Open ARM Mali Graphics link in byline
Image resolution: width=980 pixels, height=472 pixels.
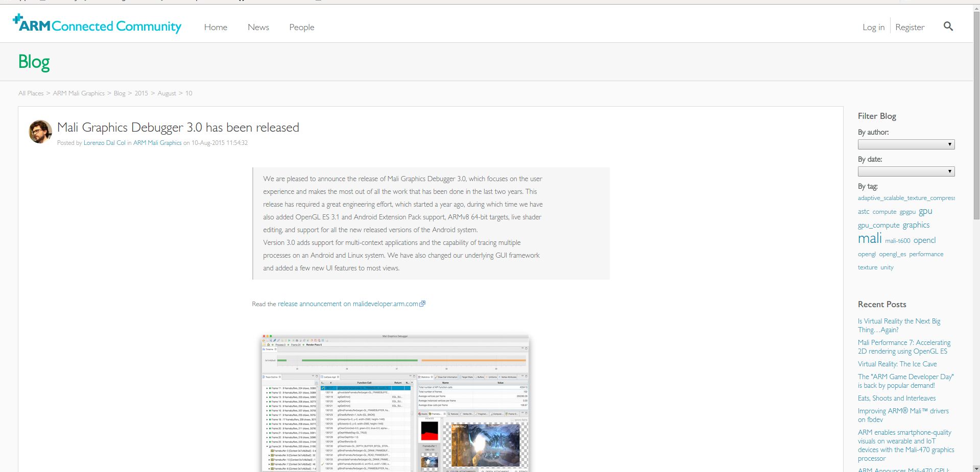click(157, 143)
